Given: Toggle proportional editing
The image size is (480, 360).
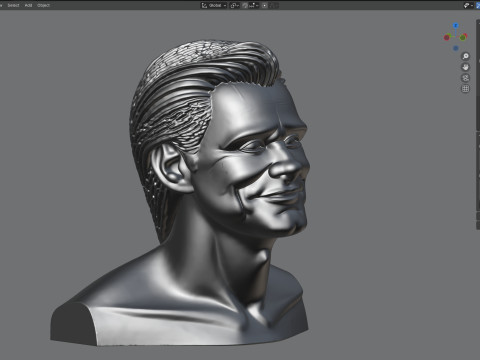Looking at the screenshot, I should coord(264,5).
